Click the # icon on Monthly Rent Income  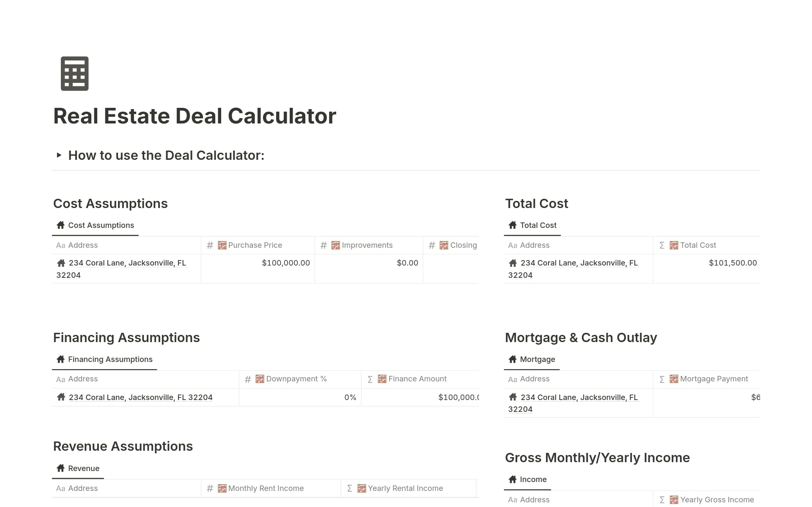click(x=210, y=488)
